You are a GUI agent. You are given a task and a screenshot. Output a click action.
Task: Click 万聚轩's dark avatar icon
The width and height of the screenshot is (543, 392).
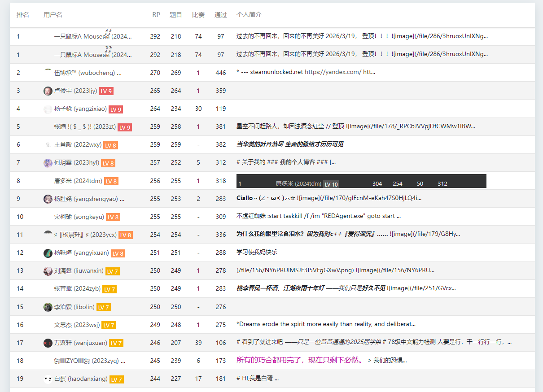(x=48, y=343)
